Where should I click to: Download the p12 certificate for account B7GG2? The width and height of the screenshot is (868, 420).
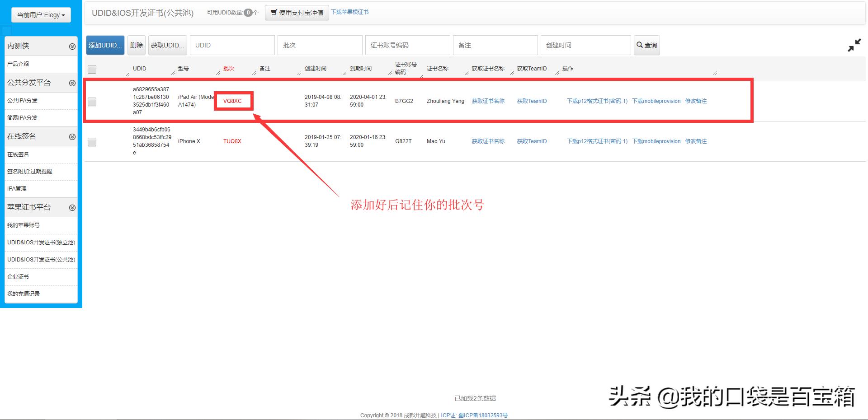point(597,101)
